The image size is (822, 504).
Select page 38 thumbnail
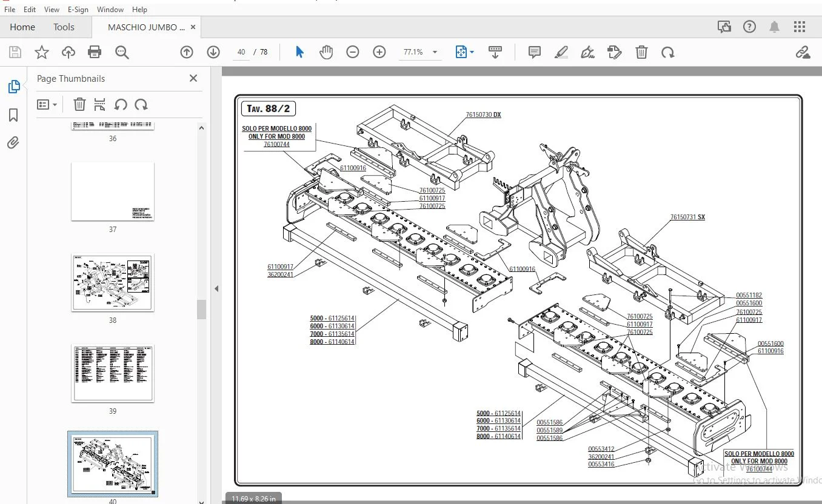[113, 282]
